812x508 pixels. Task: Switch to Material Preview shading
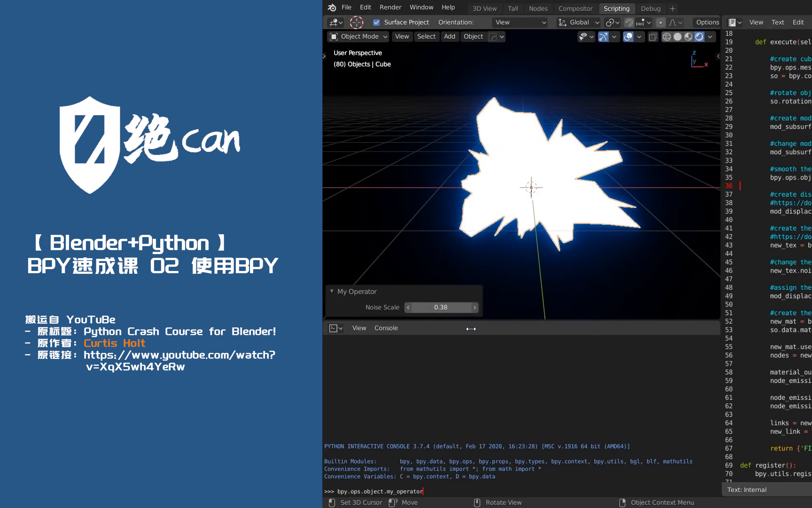(689, 37)
